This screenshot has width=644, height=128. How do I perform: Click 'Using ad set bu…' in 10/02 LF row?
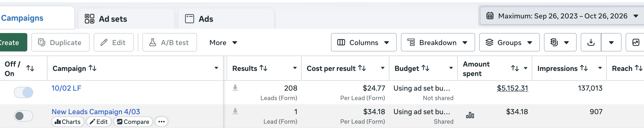pos(422,88)
